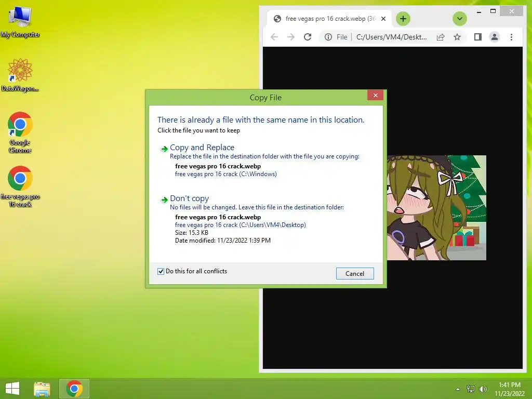Open the Google Chrome desktop shortcut
532x399 pixels.
20,132
